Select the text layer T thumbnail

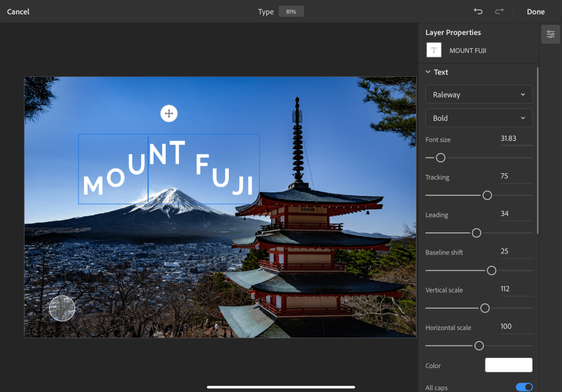click(434, 50)
